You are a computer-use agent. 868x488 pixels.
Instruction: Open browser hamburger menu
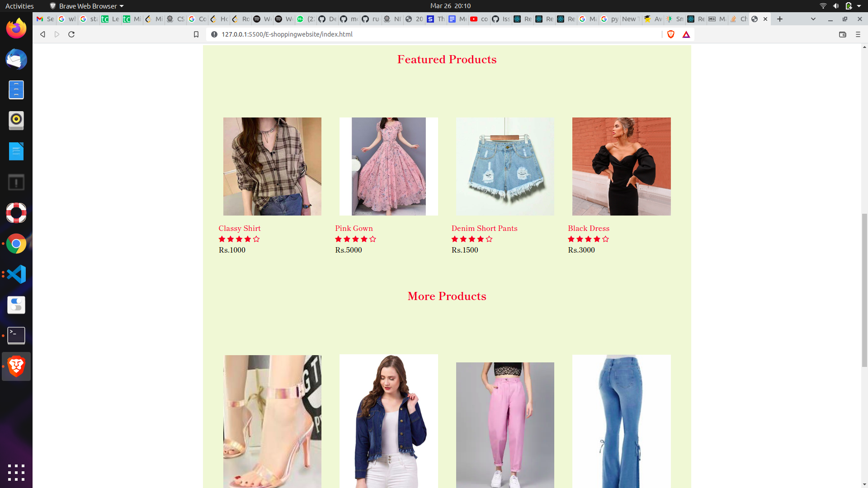(x=858, y=34)
